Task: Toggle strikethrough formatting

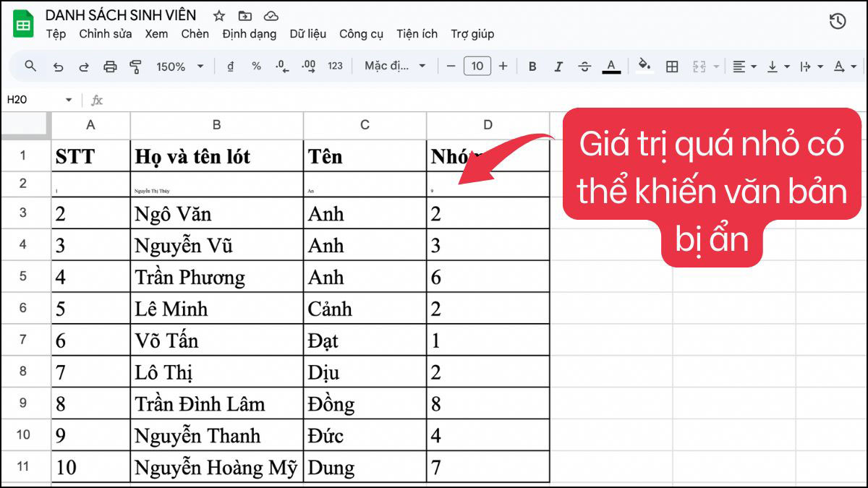Action: [x=584, y=66]
